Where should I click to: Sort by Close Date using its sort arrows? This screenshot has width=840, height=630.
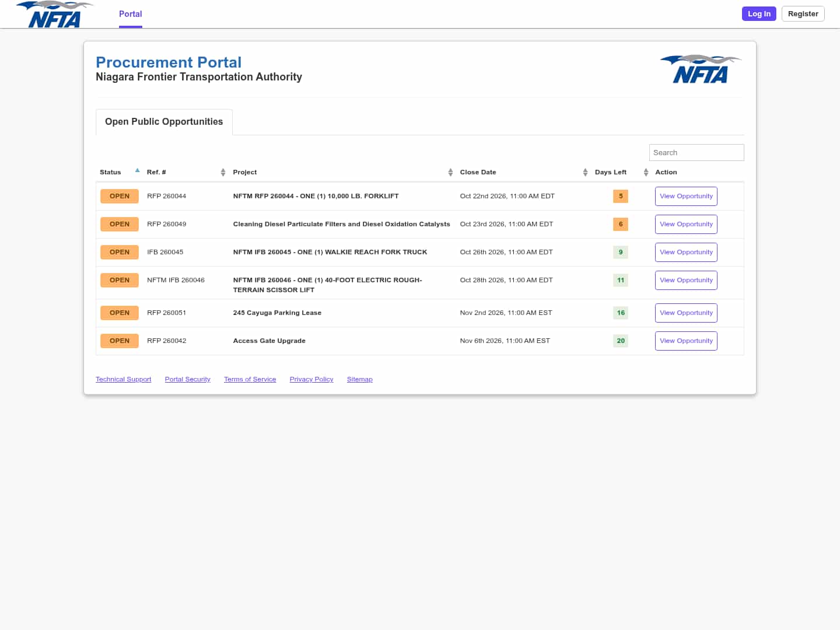click(585, 172)
